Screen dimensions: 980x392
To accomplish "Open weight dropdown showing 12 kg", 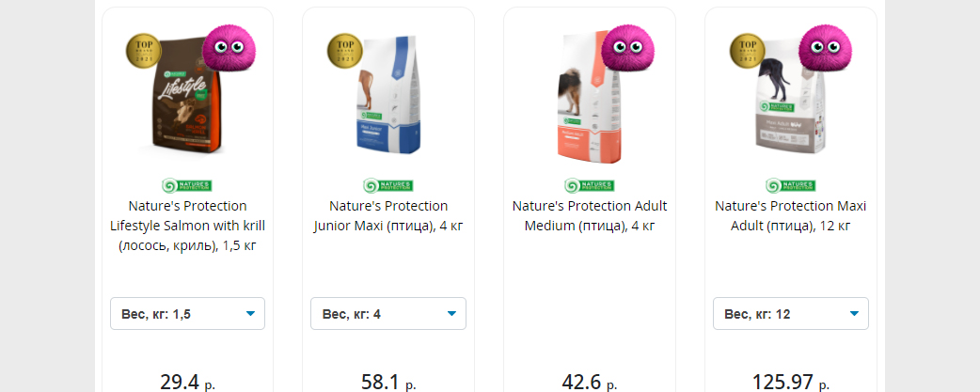I will tap(791, 314).
